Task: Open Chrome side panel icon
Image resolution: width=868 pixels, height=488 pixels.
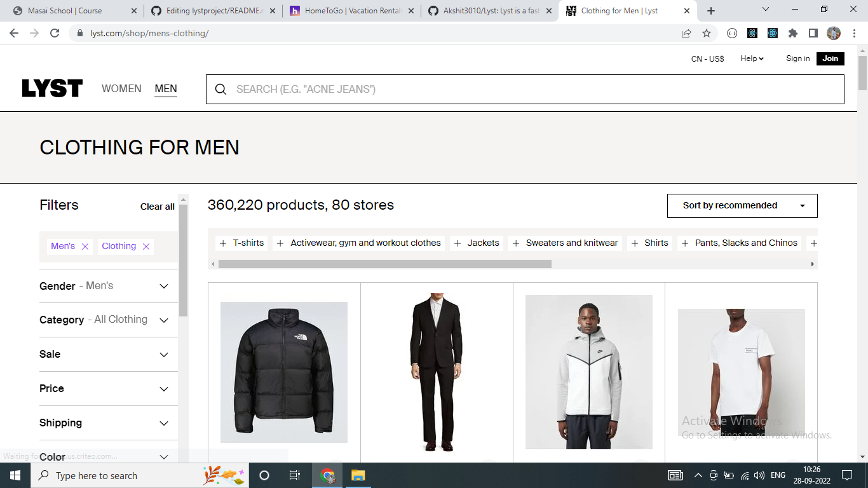Action: pyautogui.click(x=813, y=33)
